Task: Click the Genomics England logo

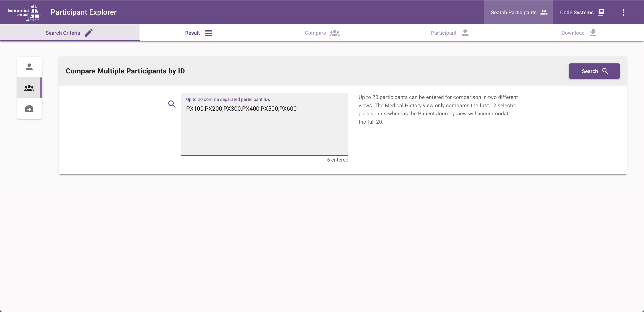Action: [x=24, y=12]
